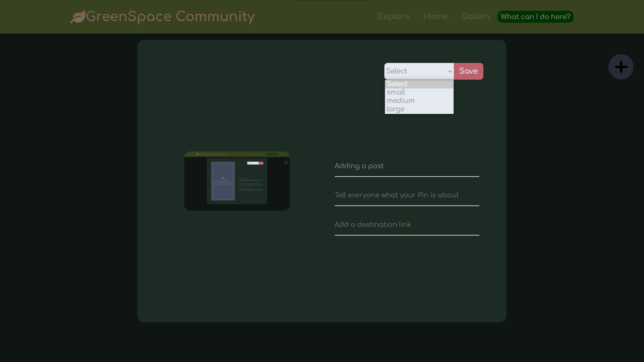Image resolution: width=644 pixels, height=362 pixels.
Task: Choose the small size option
Action: point(419,92)
